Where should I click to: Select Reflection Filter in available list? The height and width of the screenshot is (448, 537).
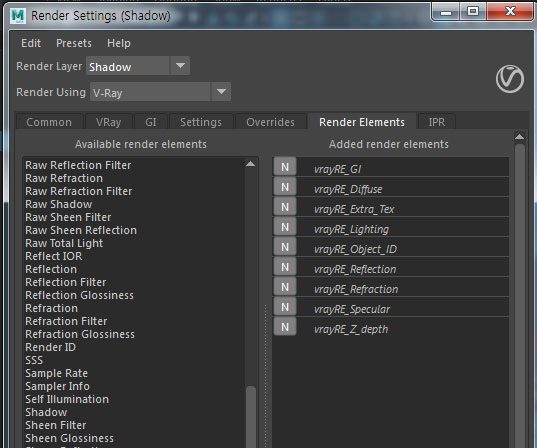coord(66,282)
